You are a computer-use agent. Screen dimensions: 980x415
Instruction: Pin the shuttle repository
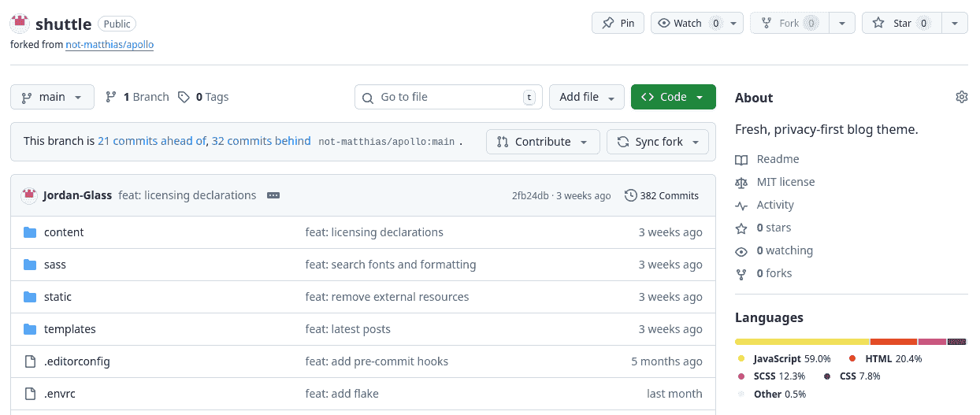pos(618,24)
